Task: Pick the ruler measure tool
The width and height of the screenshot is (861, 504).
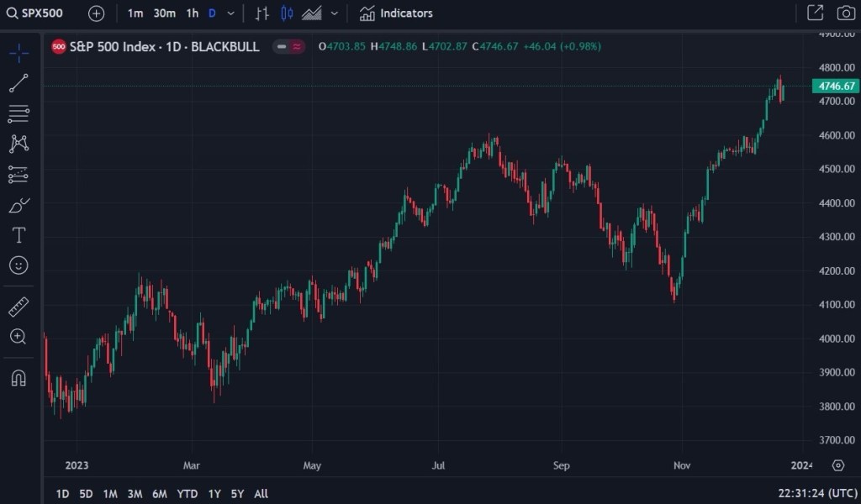Action: pos(18,307)
